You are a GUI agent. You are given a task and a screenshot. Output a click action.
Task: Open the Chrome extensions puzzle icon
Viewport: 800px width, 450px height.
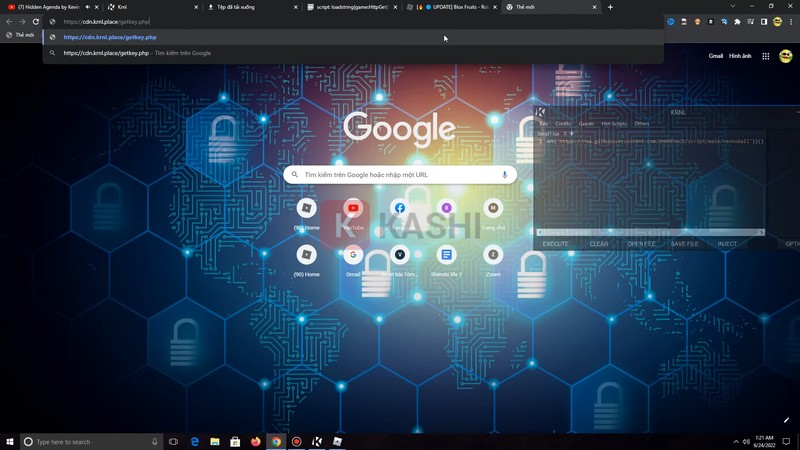(737, 21)
